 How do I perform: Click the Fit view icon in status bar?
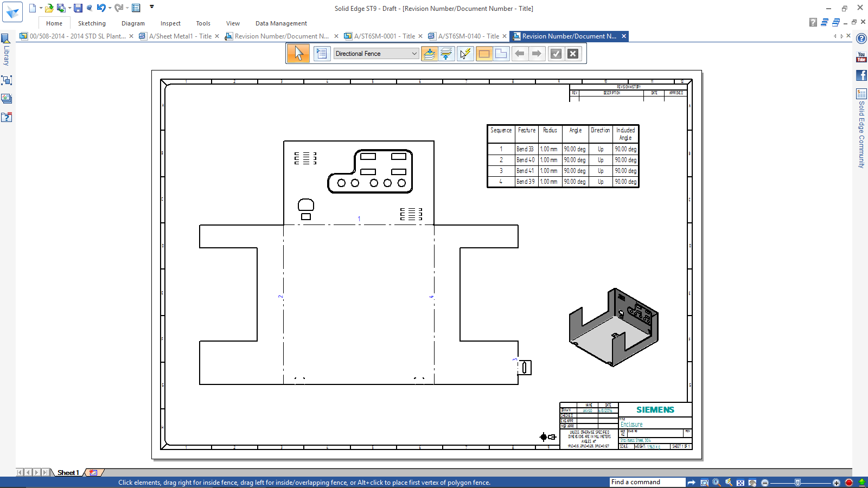[740, 482]
